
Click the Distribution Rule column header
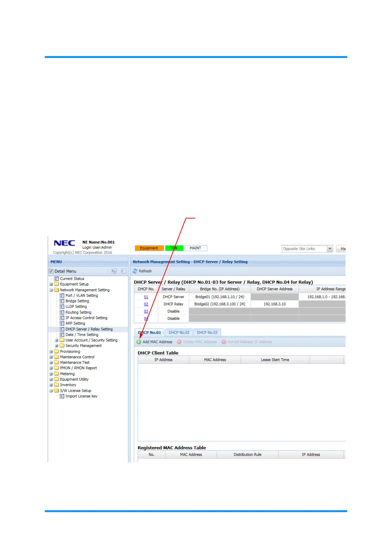click(247, 454)
